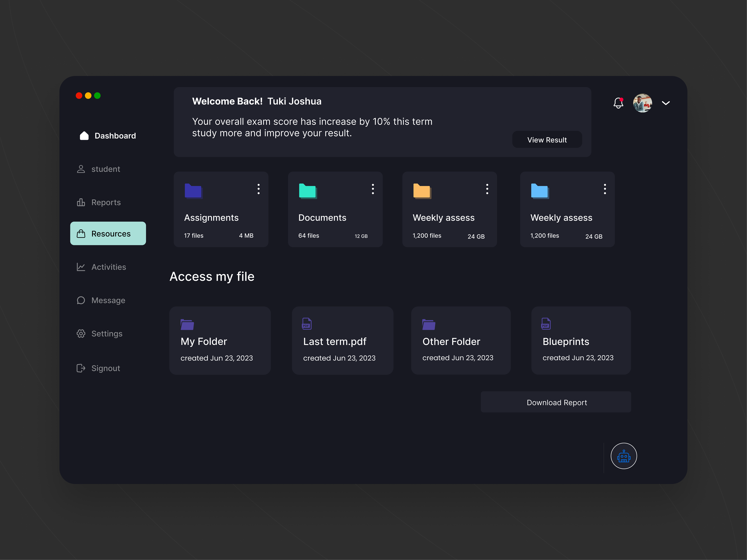747x560 pixels.
Task: Expand the profile dropdown chevron
Action: point(666,103)
